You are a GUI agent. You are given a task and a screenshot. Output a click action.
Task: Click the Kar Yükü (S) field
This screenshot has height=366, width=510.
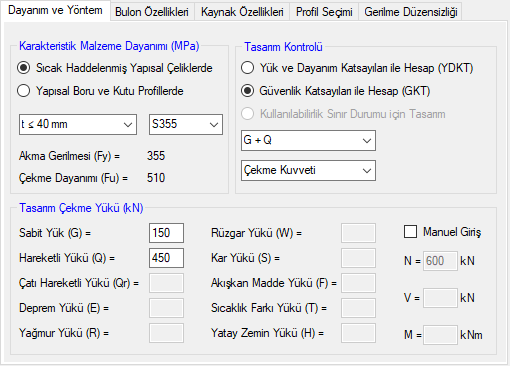tap(358, 258)
